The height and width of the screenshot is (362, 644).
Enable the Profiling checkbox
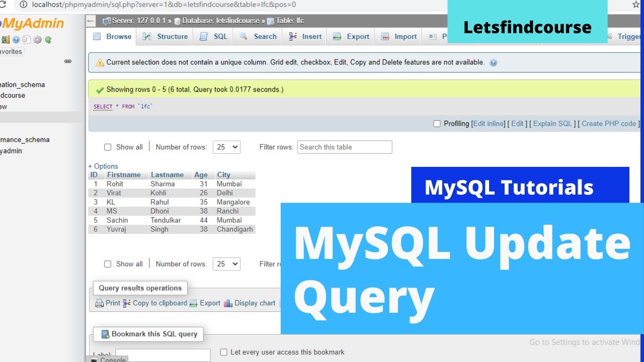[x=437, y=124]
